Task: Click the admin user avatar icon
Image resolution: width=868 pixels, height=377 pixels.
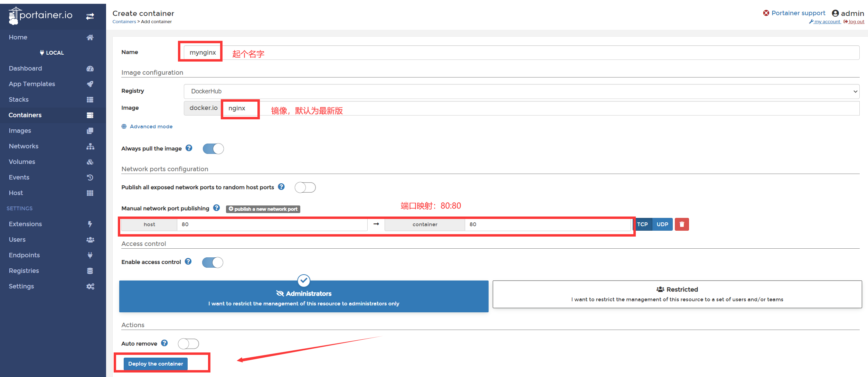Action: (835, 13)
